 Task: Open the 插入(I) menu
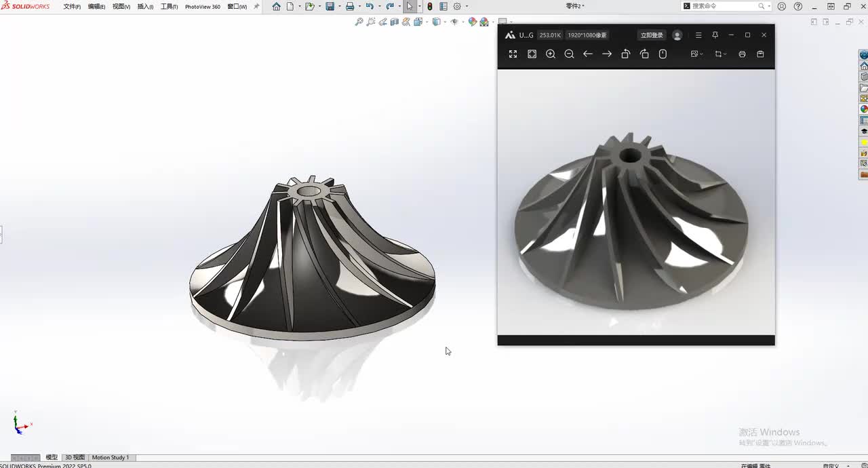point(145,7)
